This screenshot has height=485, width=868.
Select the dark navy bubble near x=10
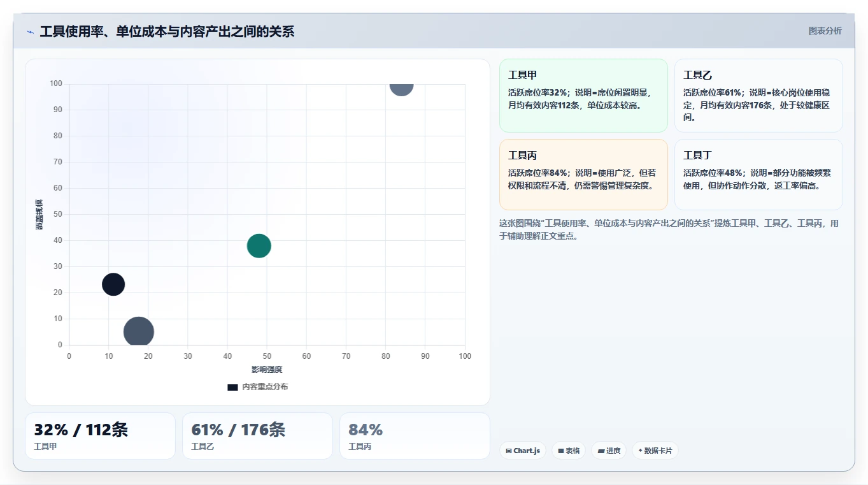[x=113, y=284]
